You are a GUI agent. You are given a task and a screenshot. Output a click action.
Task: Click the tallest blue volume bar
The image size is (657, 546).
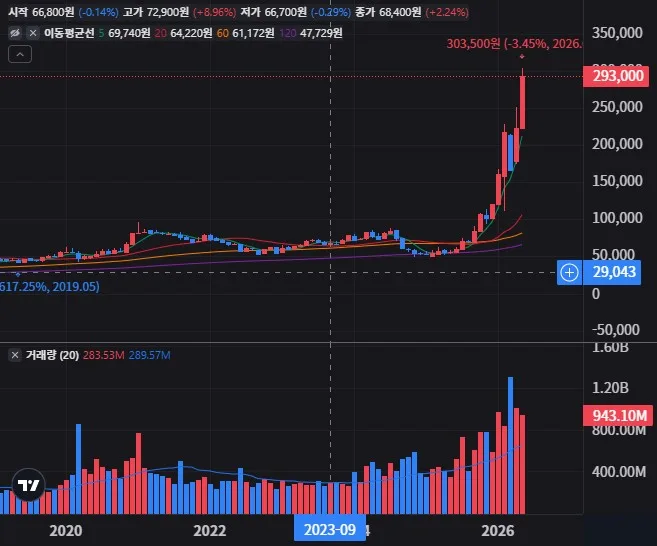510,445
